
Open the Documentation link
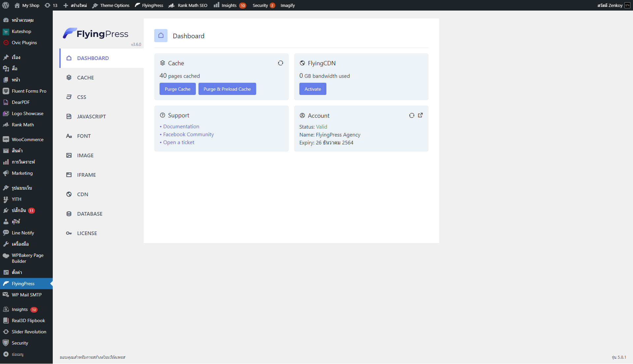click(181, 126)
